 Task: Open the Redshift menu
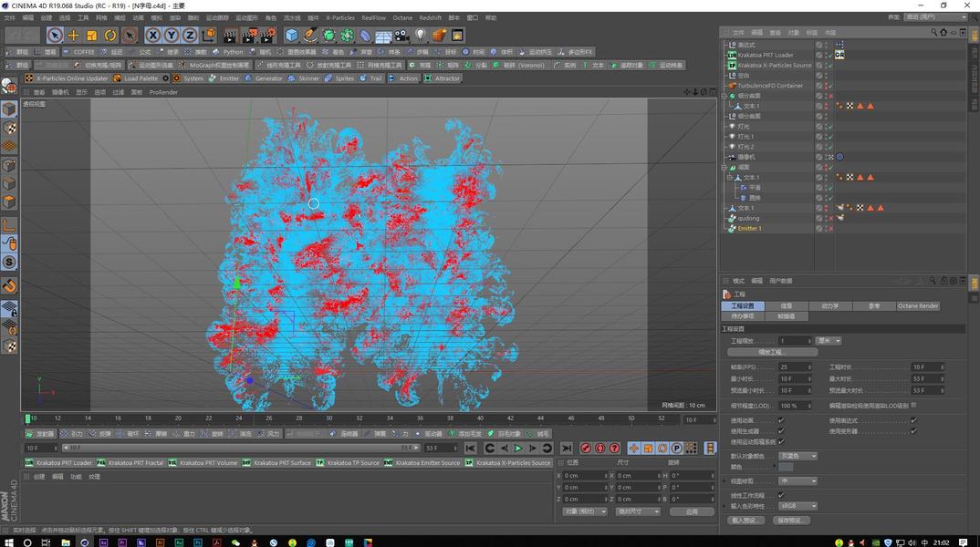click(430, 18)
